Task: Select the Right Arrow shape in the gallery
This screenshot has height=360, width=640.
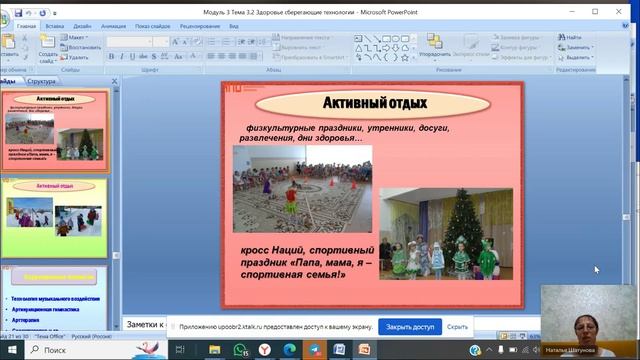Action: tap(386, 48)
